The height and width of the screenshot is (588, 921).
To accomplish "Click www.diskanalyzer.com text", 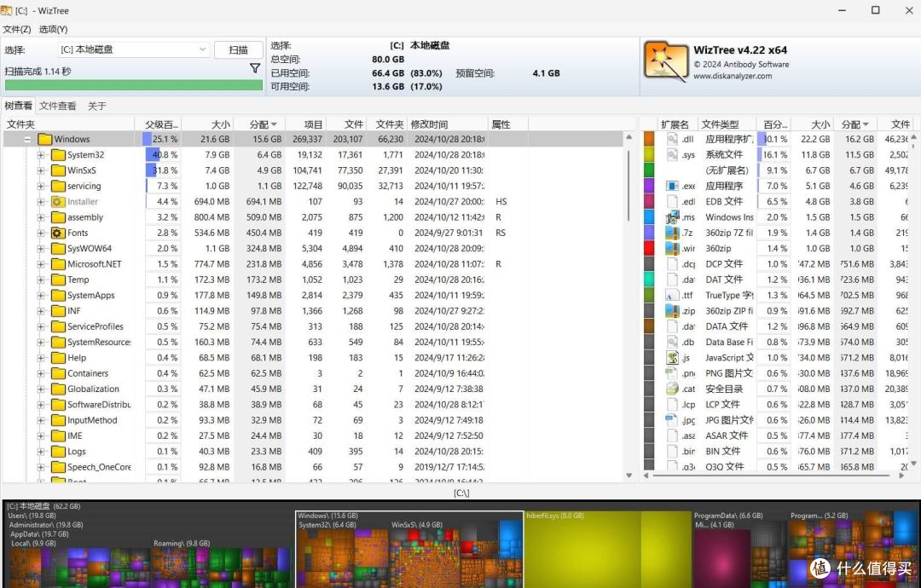I will coord(733,76).
